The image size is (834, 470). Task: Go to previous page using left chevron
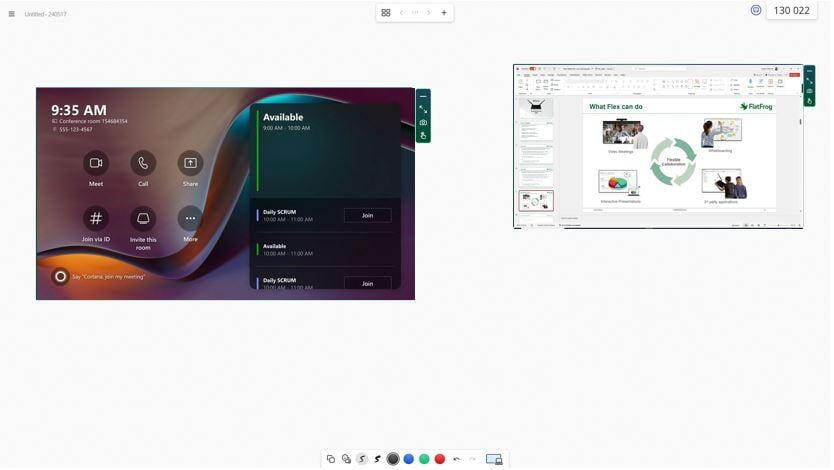[x=401, y=13]
